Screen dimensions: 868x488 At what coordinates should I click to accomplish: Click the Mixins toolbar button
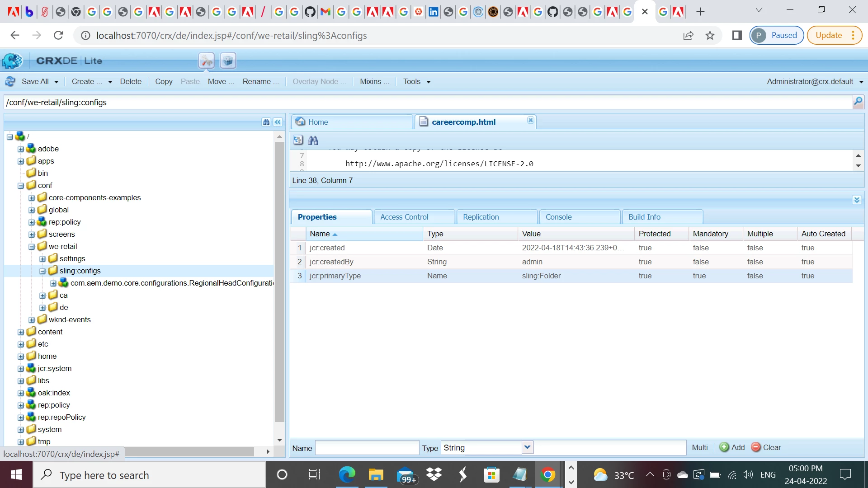coord(374,82)
